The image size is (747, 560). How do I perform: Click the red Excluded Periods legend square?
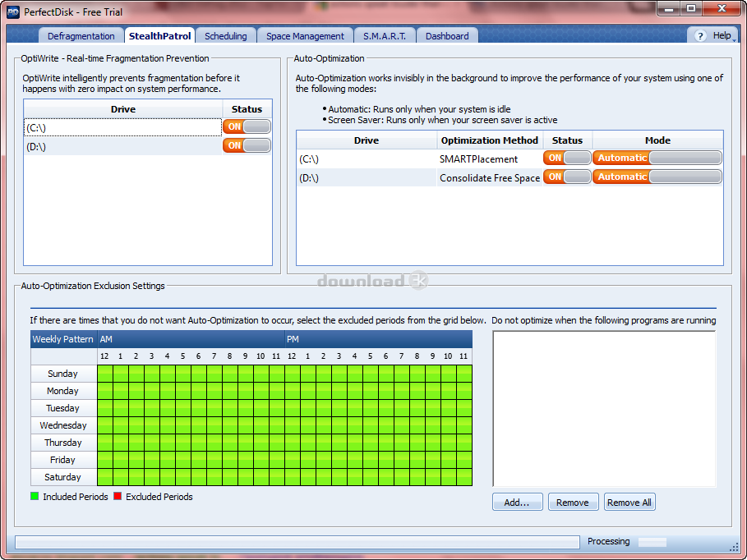[118, 497]
